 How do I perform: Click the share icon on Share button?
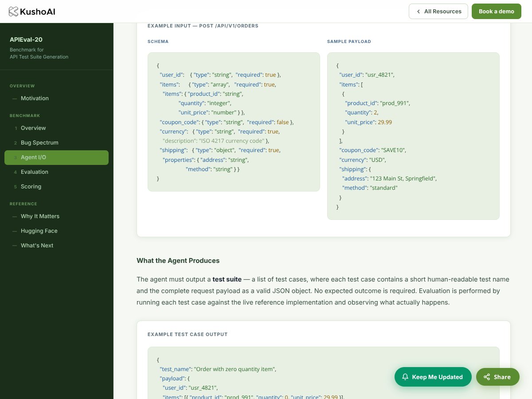(487, 377)
